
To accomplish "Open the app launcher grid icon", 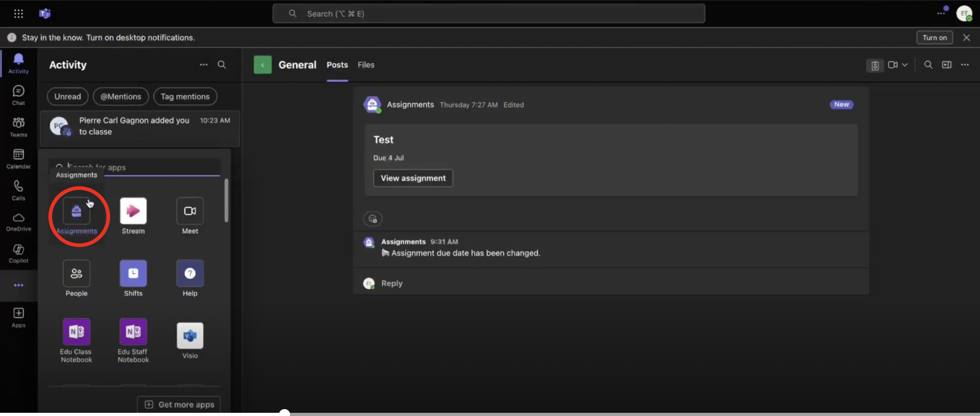I will (18, 14).
